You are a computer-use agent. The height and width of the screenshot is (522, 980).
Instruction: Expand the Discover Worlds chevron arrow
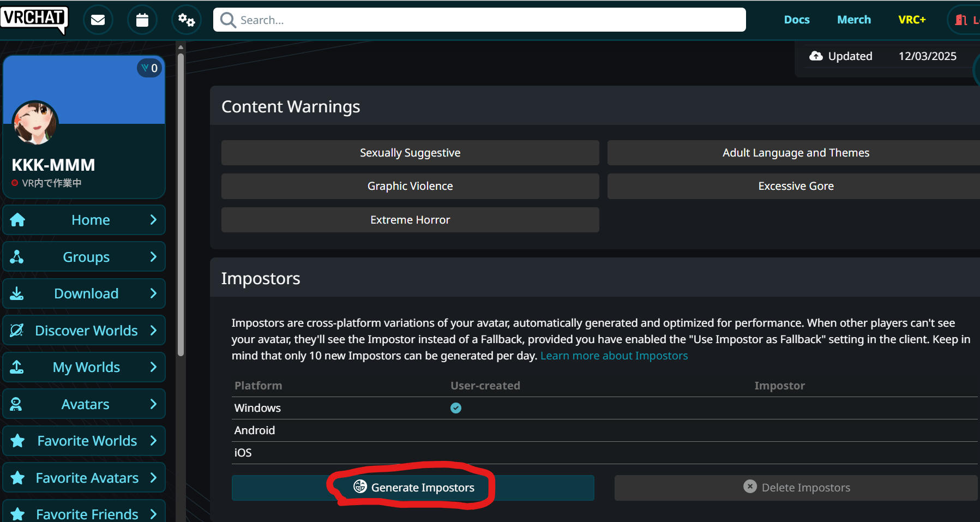pos(153,331)
